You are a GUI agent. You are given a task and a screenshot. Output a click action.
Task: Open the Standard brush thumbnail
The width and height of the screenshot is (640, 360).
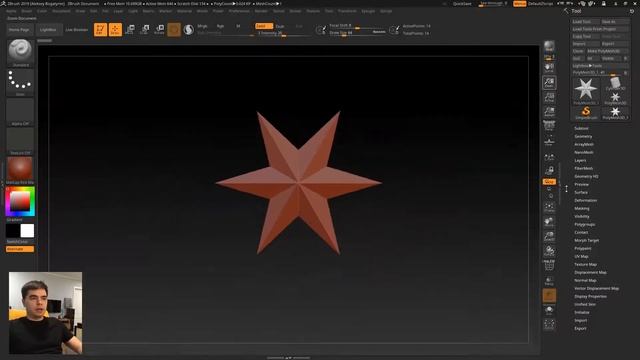[20, 52]
